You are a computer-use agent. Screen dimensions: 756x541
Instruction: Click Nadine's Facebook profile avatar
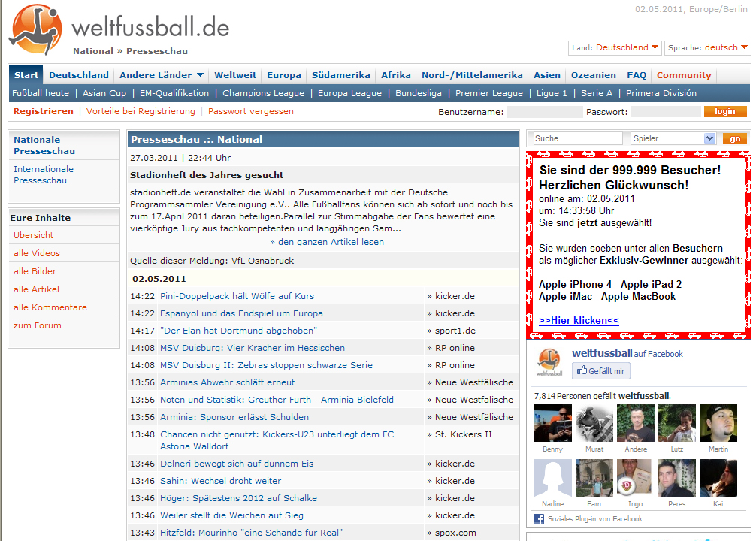pos(552,478)
